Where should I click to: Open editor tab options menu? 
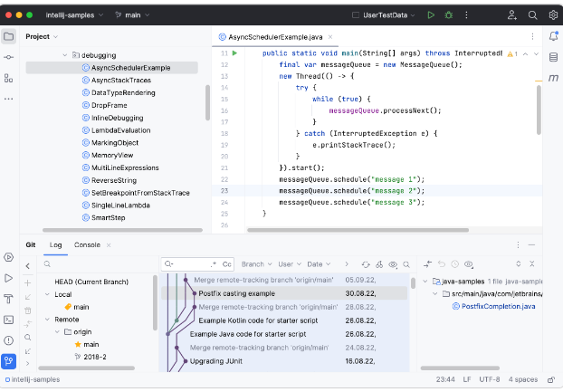click(532, 36)
